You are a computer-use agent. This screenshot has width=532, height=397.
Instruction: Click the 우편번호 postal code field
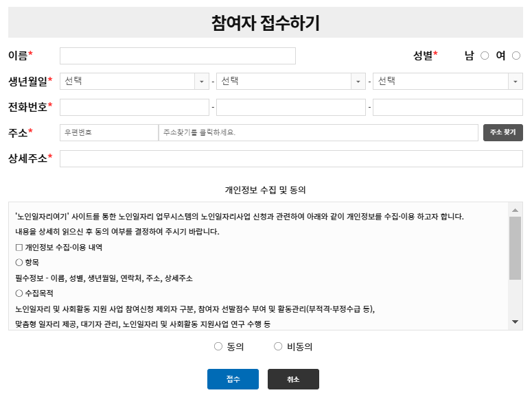[109, 132]
